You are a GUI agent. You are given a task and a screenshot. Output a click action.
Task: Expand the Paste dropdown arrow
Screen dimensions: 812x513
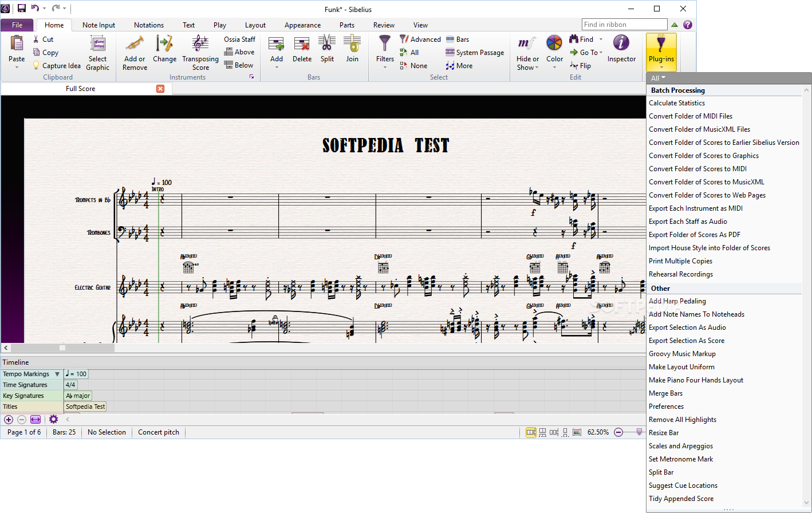(17, 68)
